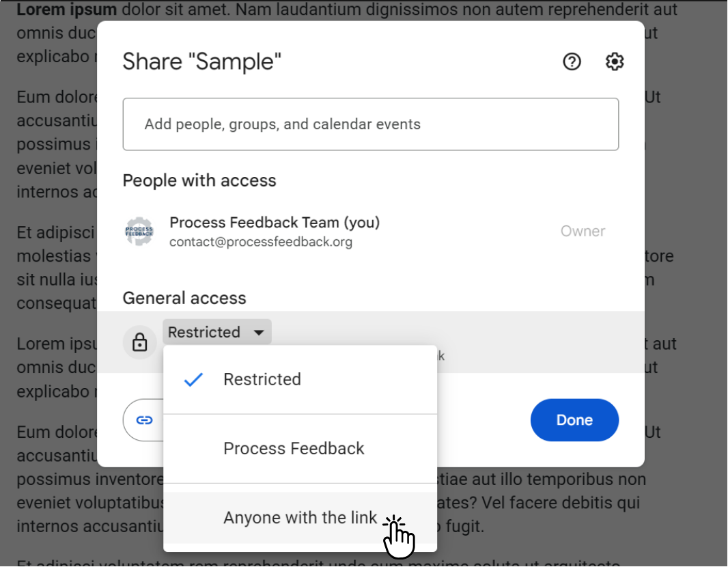Click the Share "Sample" dialog title
Viewport: 728px width, 567px height.
[201, 62]
